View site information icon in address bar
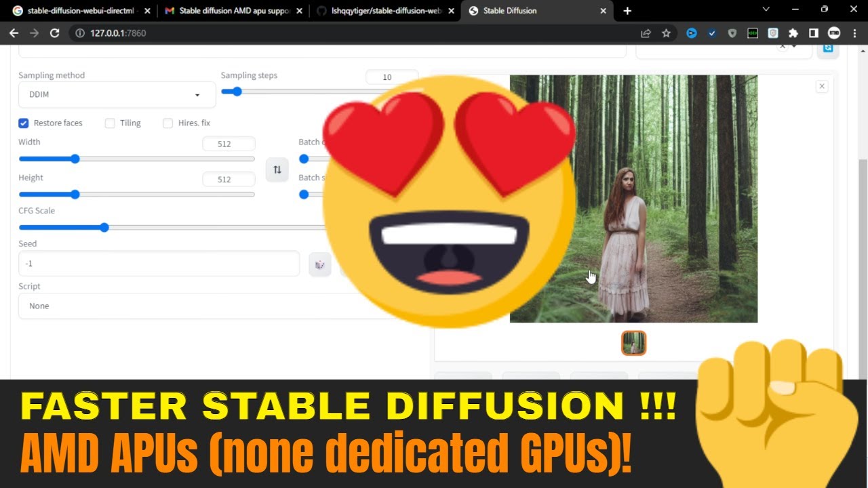 79,33
